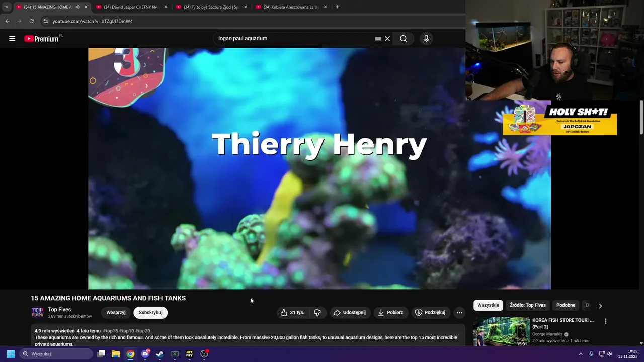
Task: Clear the search box with X icon
Action: pyautogui.click(x=387, y=39)
